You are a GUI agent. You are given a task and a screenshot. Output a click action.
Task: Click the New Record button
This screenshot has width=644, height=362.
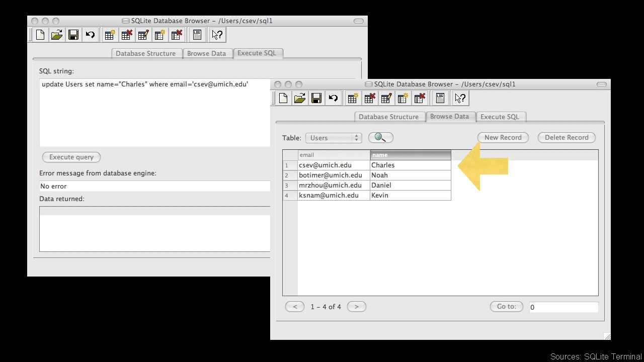503,137
